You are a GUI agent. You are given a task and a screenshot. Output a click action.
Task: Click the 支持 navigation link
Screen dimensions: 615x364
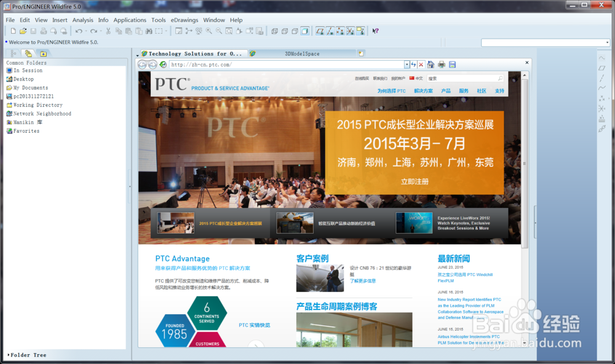[499, 91]
